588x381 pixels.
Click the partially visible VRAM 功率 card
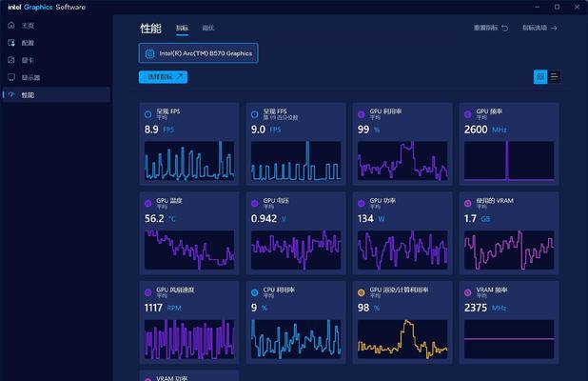tap(189, 375)
